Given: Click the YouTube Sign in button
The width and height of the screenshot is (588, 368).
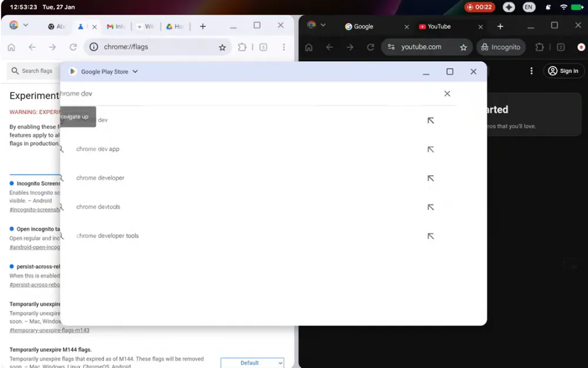Looking at the screenshot, I should pos(563,71).
